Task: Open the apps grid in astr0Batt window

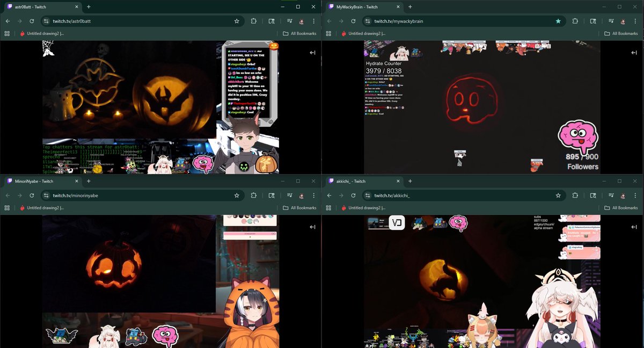Action: click(x=7, y=33)
